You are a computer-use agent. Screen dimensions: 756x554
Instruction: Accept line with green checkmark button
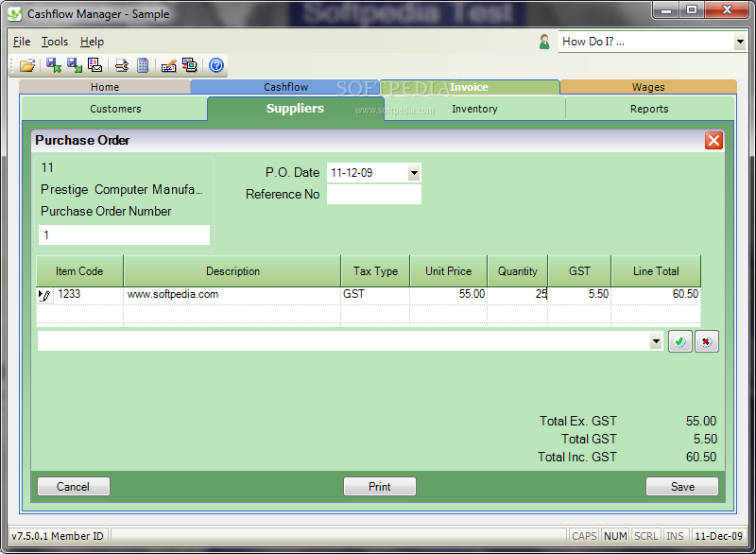click(x=679, y=342)
